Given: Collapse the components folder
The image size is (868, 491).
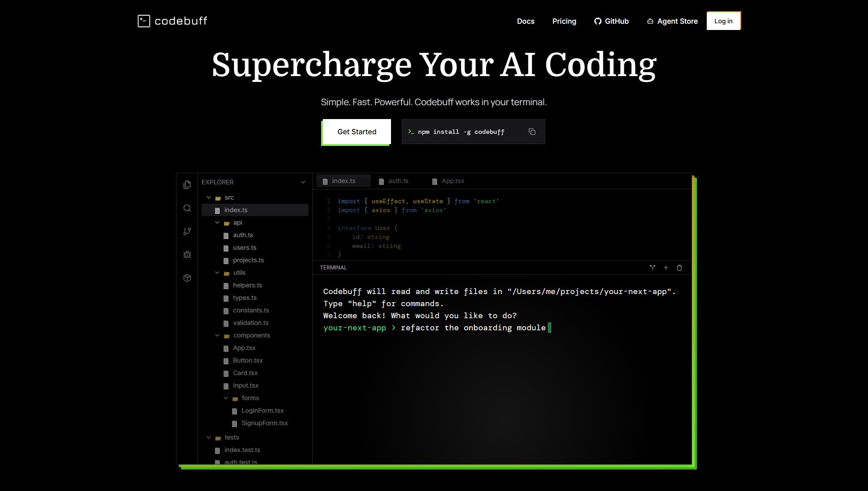Looking at the screenshot, I should (217, 335).
